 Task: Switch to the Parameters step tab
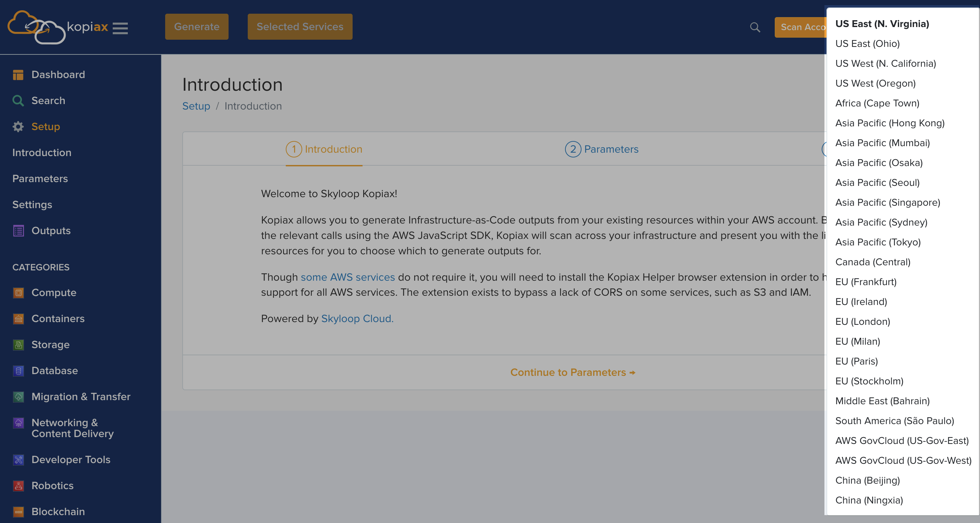coord(601,149)
